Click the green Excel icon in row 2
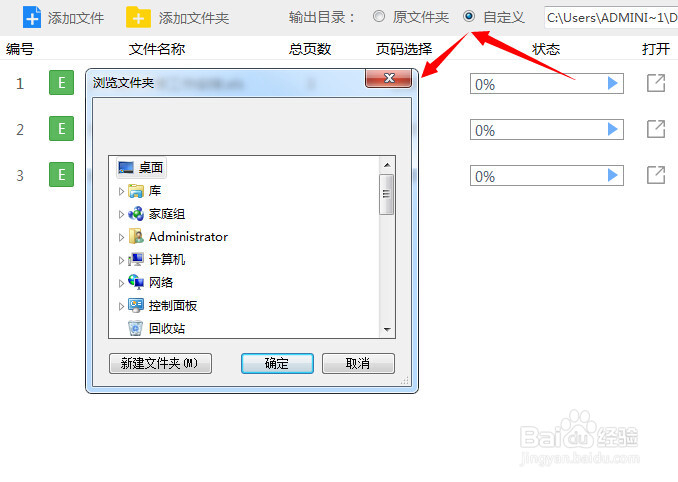The width and height of the screenshot is (678, 482). click(x=61, y=128)
